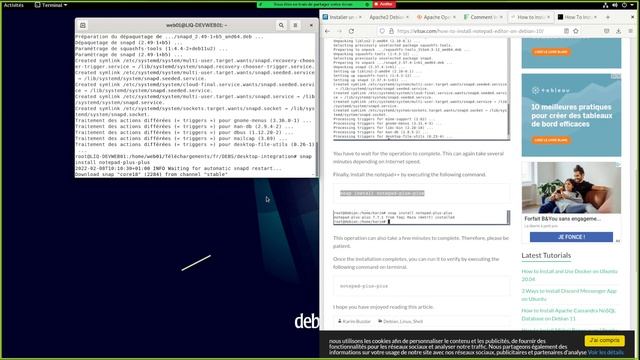Expand the system menu arrow in top bar
Viewport: 640px width, 360px height.
tap(632, 5)
